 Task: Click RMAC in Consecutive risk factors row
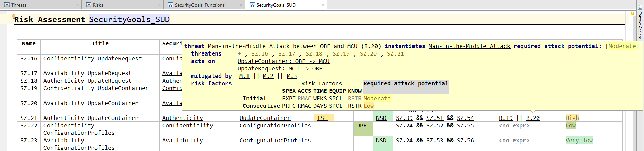pyautogui.click(x=305, y=106)
